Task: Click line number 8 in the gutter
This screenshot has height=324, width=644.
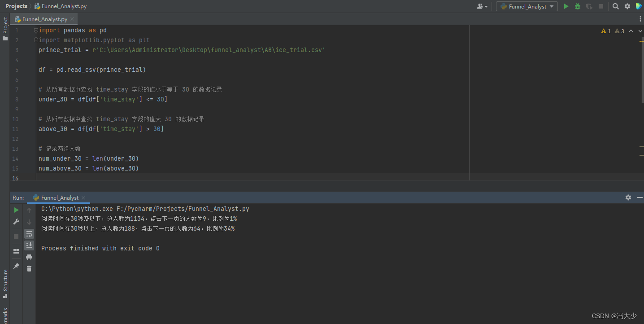Action: (17, 100)
